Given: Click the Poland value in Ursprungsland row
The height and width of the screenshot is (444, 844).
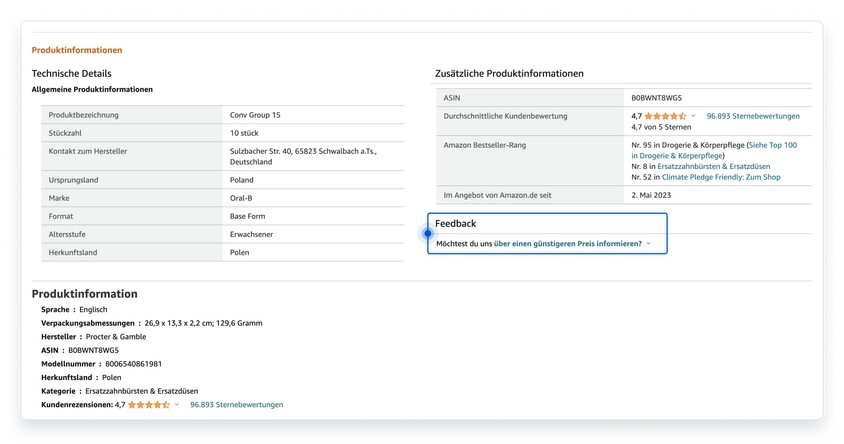Looking at the screenshot, I should tap(242, 180).
